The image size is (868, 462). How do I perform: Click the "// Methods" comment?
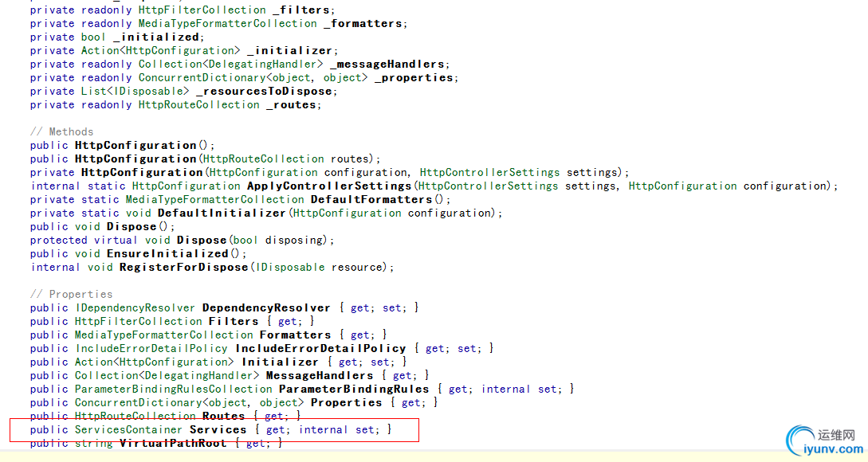point(62,131)
